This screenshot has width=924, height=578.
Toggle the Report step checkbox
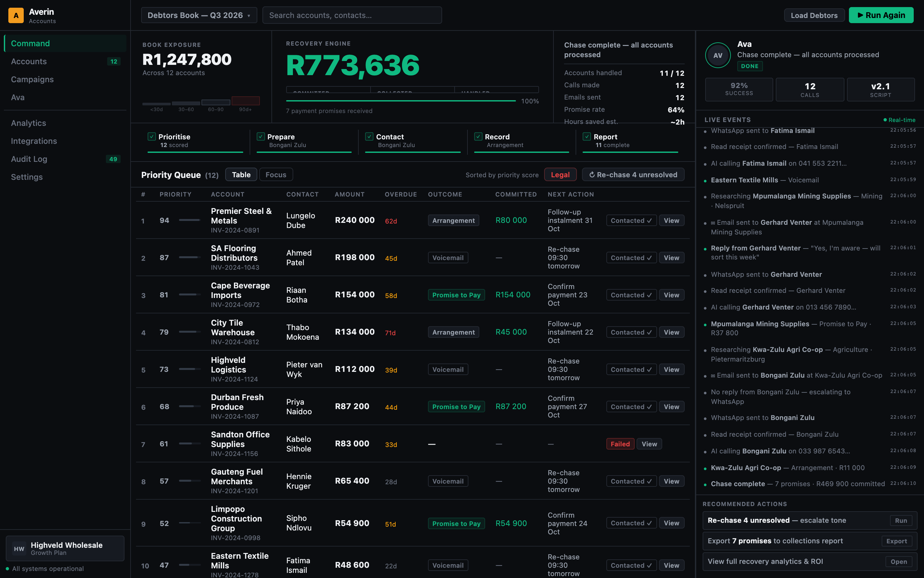[x=587, y=136]
